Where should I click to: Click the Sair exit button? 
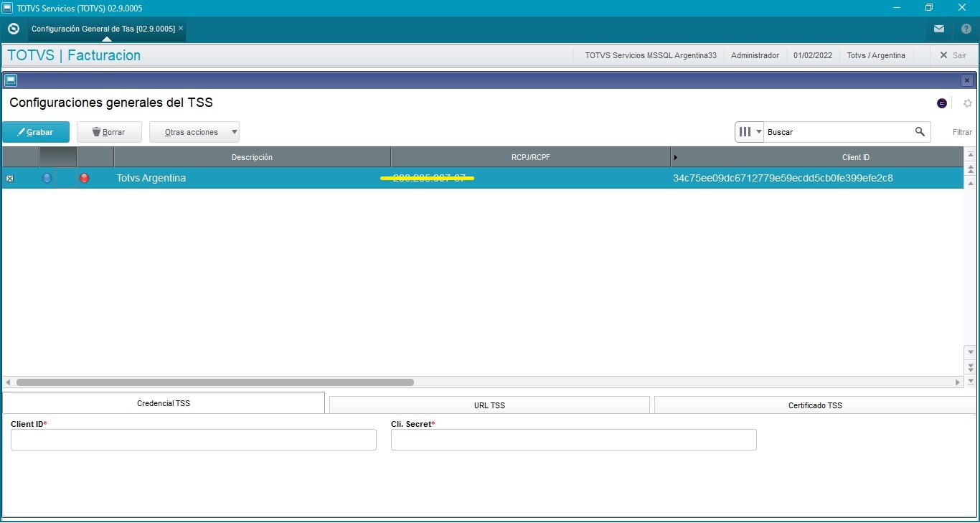pos(953,55)
